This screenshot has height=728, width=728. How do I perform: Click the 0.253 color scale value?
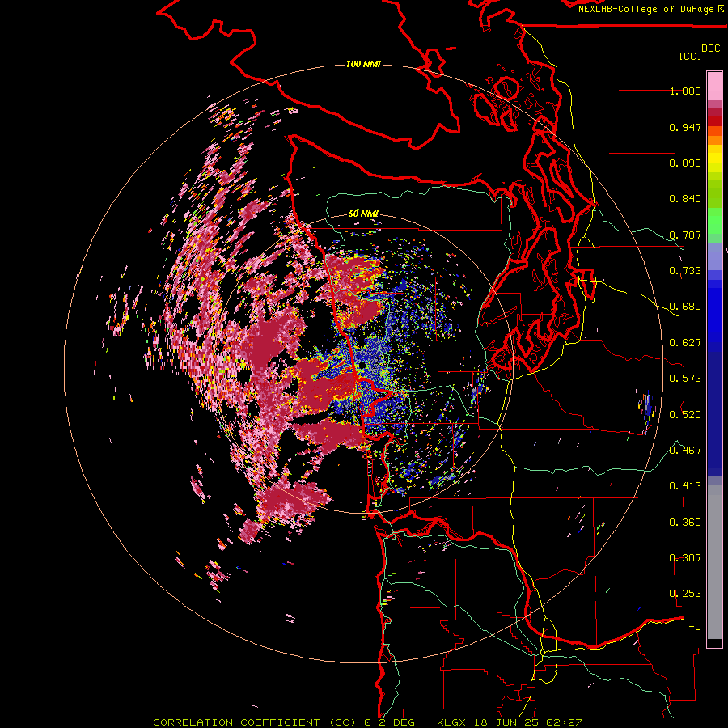pos(685,594)
